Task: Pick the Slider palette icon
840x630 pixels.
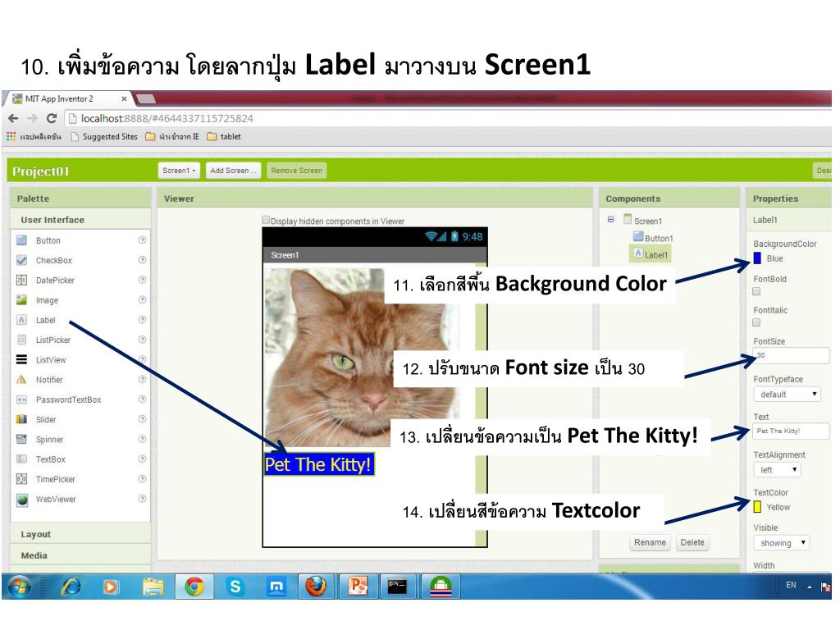Action: [x=21, y=419]
